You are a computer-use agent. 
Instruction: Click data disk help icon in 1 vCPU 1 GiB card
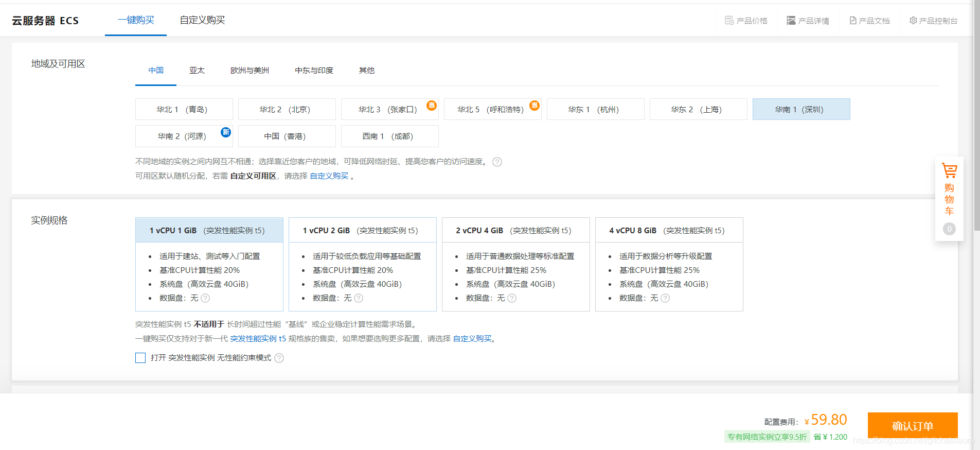[x=205, y=298]
